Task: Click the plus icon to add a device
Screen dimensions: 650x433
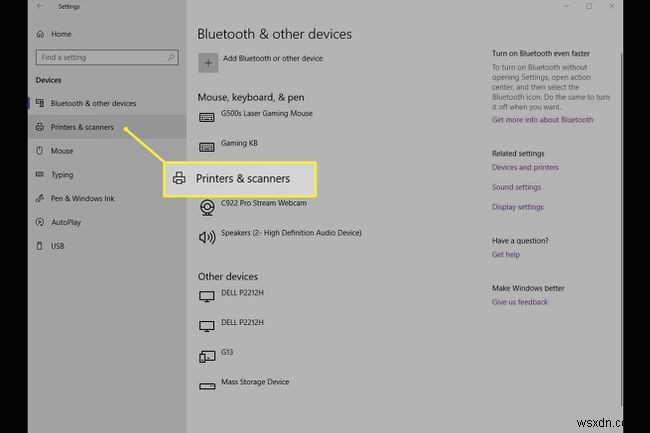Action: point(208,63)
